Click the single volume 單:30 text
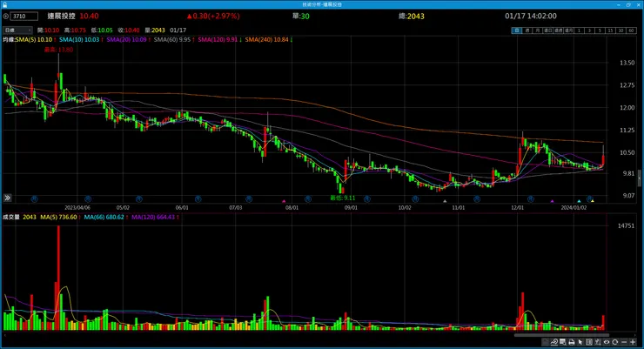 coord(301,16)
